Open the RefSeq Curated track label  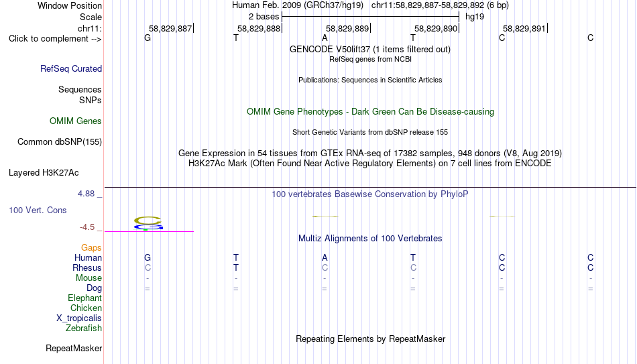[x=71, y=68]
